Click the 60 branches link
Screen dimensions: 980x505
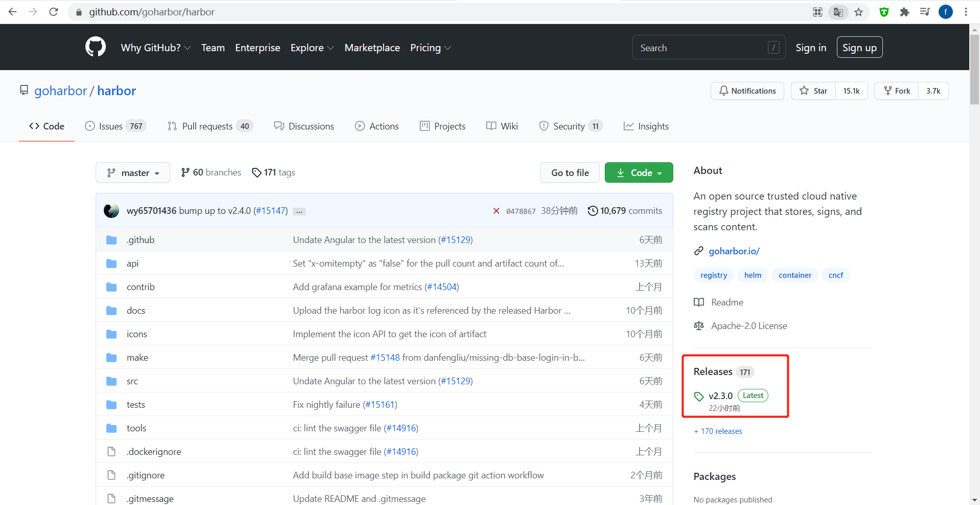coord(211,172)
